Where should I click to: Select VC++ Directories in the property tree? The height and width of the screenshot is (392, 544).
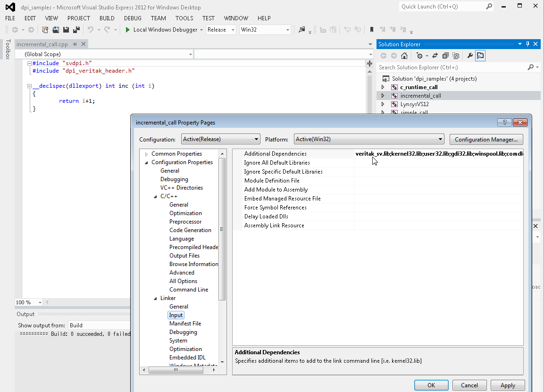coord(182,188)
